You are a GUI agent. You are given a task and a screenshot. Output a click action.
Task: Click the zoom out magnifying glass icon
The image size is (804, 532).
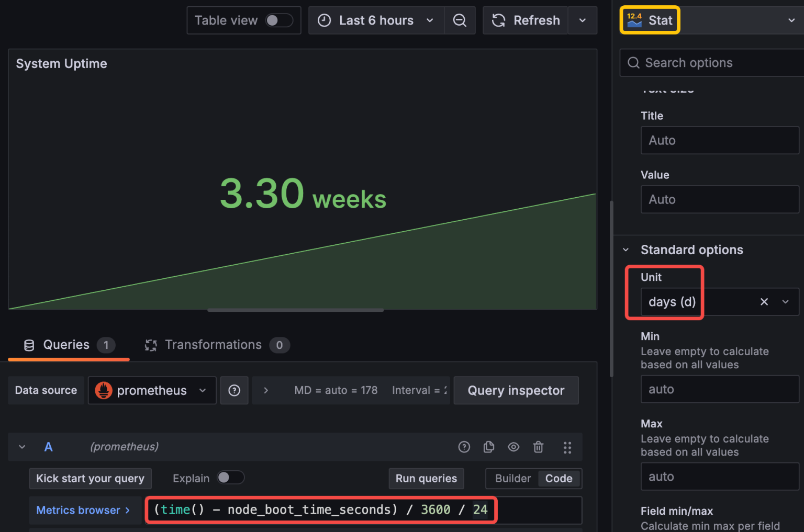pyautogui.click(x=460, y=20)
